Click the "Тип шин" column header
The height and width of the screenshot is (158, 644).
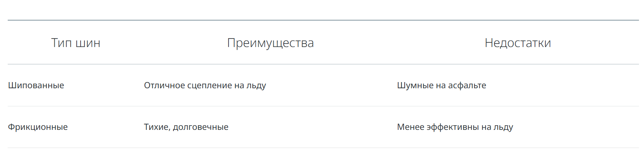point(76,43)
